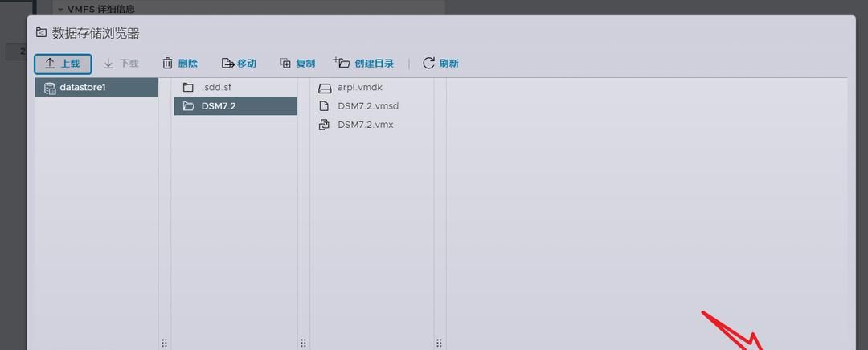Click the 下载 download arrow icon

point(108,64)
